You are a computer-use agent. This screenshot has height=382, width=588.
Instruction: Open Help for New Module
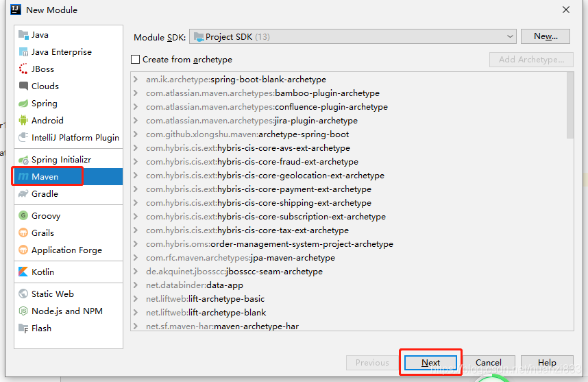pos(547,363)
